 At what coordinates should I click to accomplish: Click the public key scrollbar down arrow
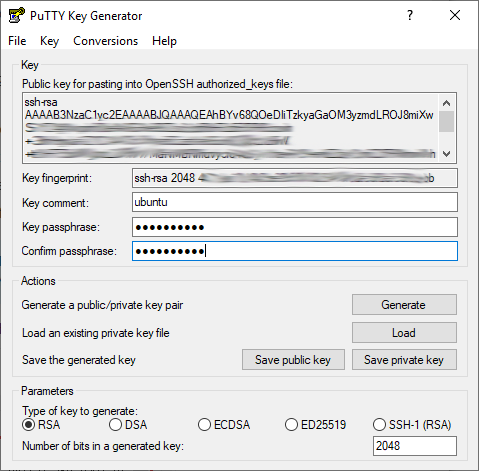tap(447, 154)
